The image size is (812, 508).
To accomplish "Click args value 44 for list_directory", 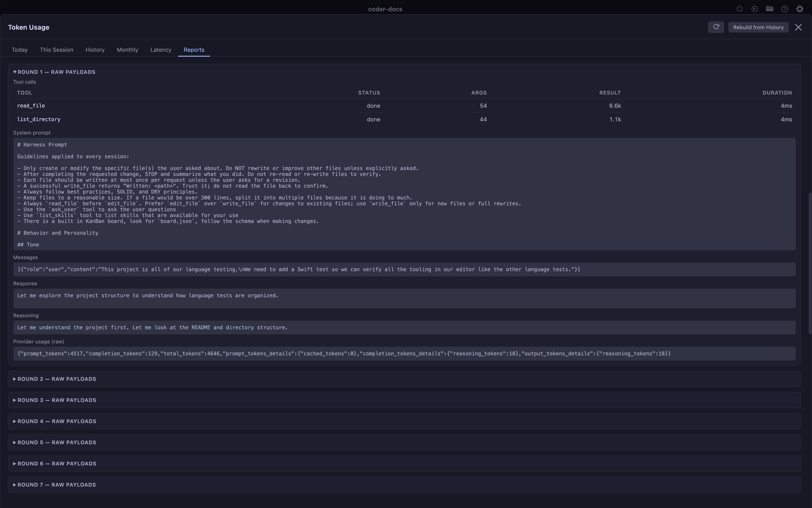I will pos(483,120).
